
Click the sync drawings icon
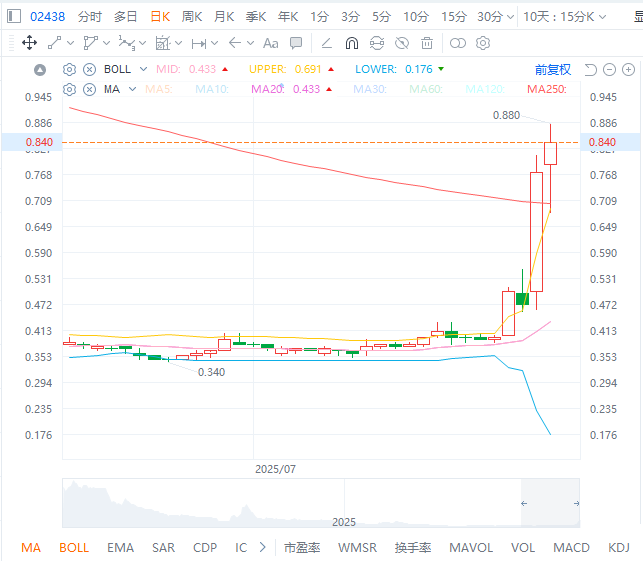point(377,43)
